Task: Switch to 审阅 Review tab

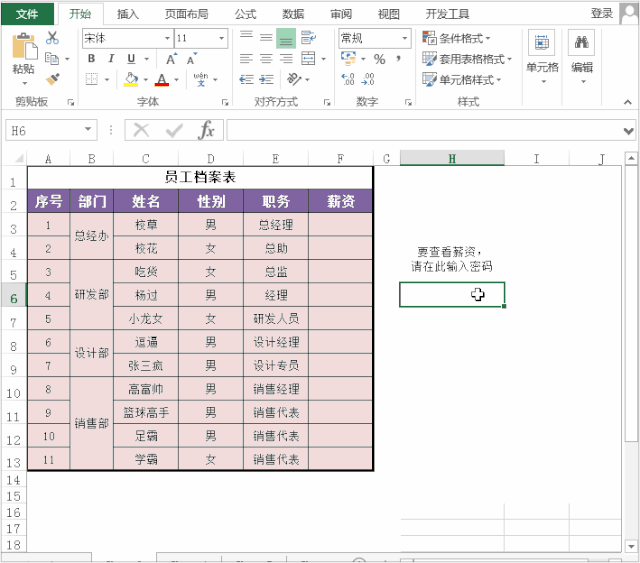Action: 341,14
